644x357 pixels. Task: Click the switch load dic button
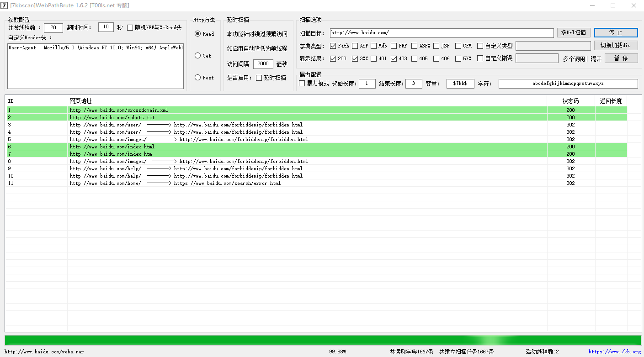[616, 46]
